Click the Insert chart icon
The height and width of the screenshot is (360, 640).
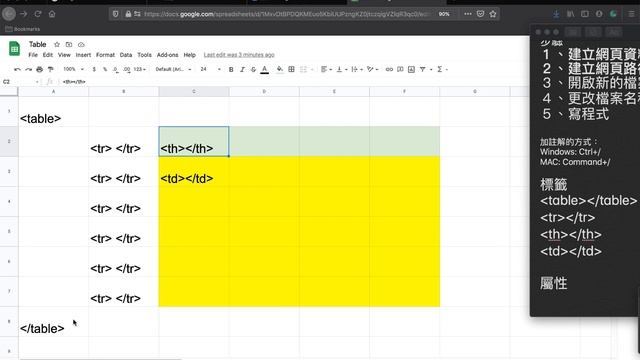(411, 69)
